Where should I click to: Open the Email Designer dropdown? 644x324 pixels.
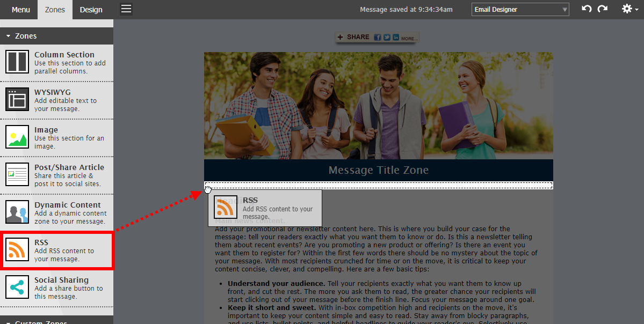pyautogui.click(x=520, y=10)
